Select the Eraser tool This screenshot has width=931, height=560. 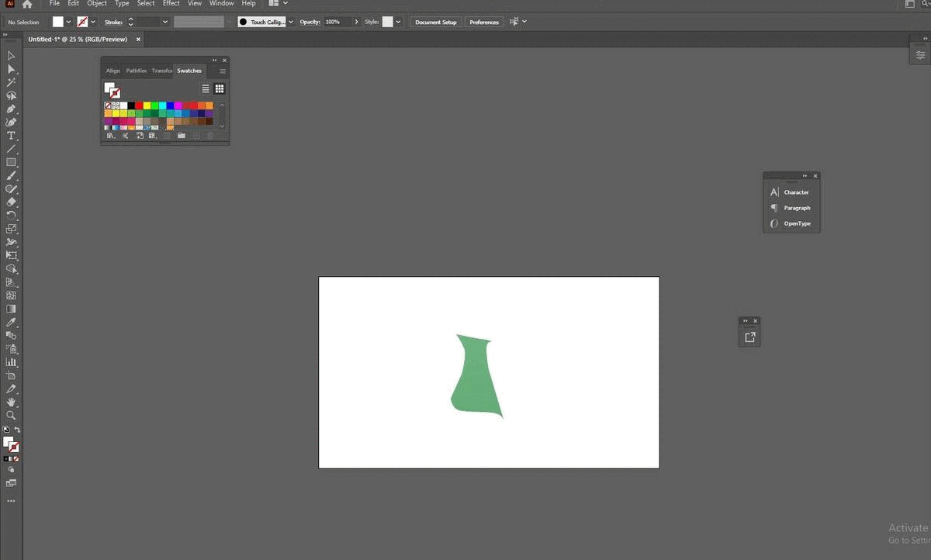11,202
